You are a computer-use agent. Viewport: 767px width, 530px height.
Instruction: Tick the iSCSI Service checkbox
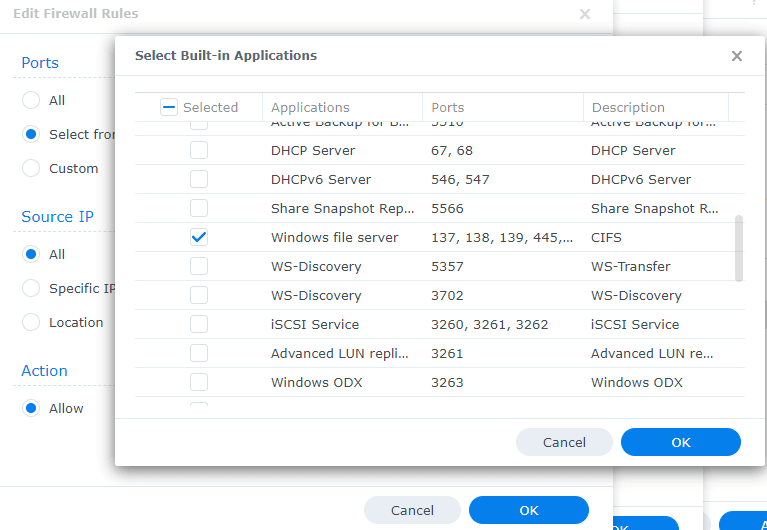(199, 324)
